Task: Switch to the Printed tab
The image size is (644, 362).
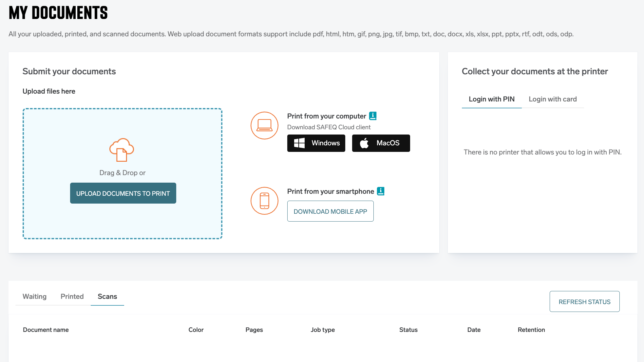Action: click(72, 297)
